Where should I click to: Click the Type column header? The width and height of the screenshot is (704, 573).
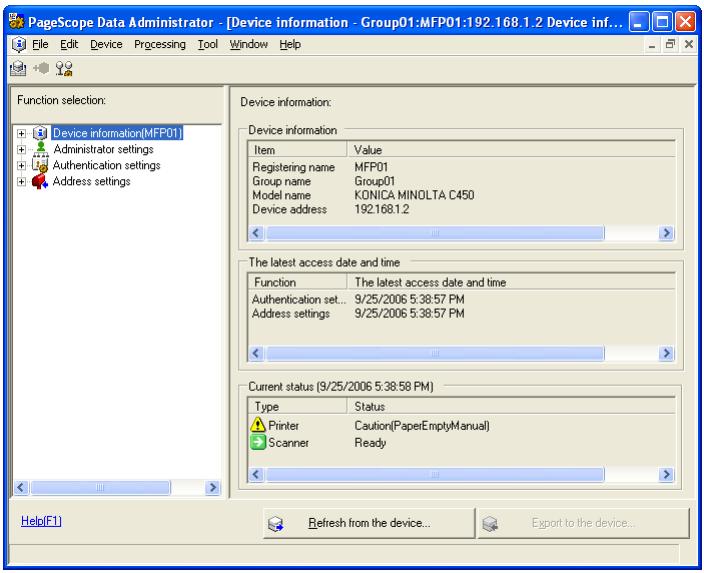click(x=297, y=406)
